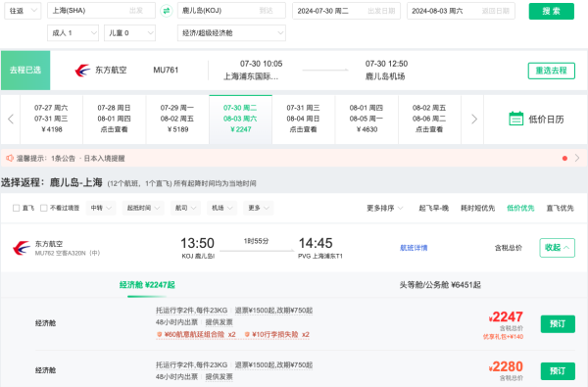Click 退票¥1500起,改期¥750起 on ¥2247 fare
Viewport: 588px width, 387px height.
(273, 311)
